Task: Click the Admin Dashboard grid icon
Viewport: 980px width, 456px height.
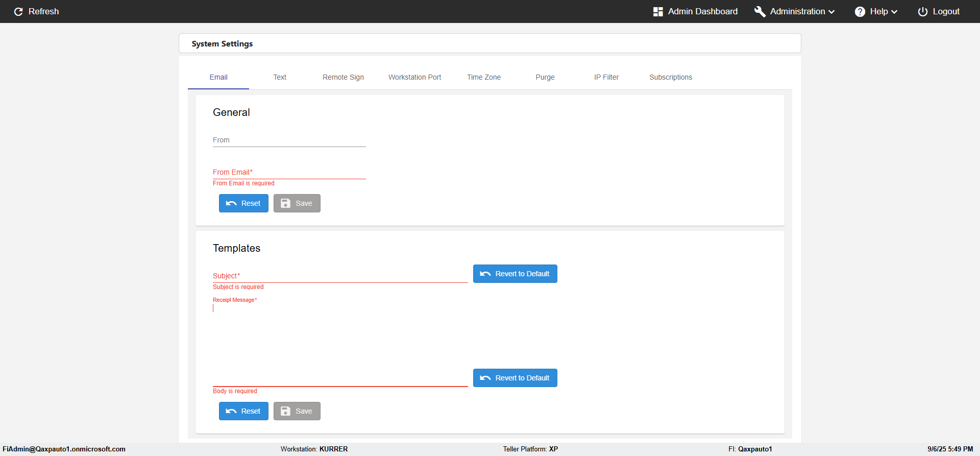Action: 658,12
